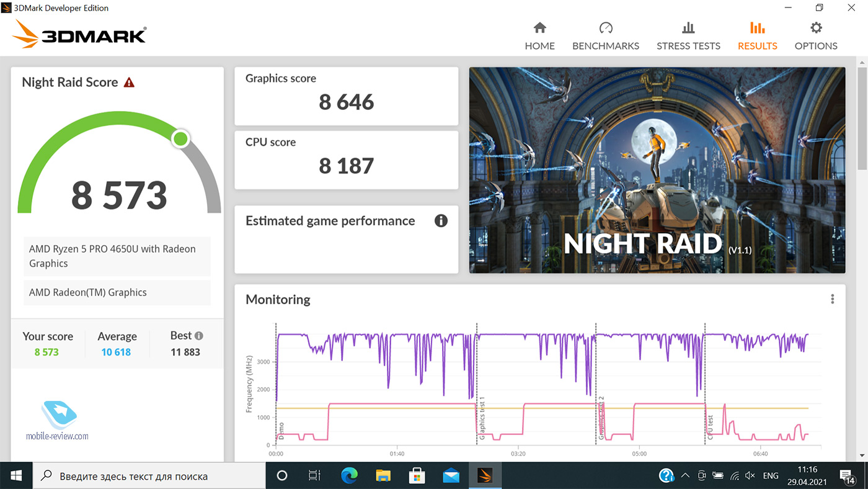Open the taskbar clock and date
868x489 pixels.
pyautogui.click(x=808, y=476)
